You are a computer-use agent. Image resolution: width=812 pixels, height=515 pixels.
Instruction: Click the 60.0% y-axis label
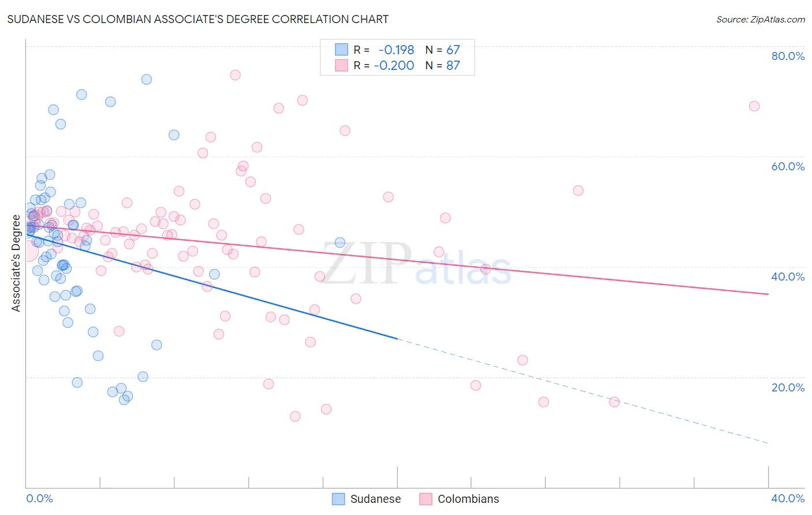(x=788, y=166)
